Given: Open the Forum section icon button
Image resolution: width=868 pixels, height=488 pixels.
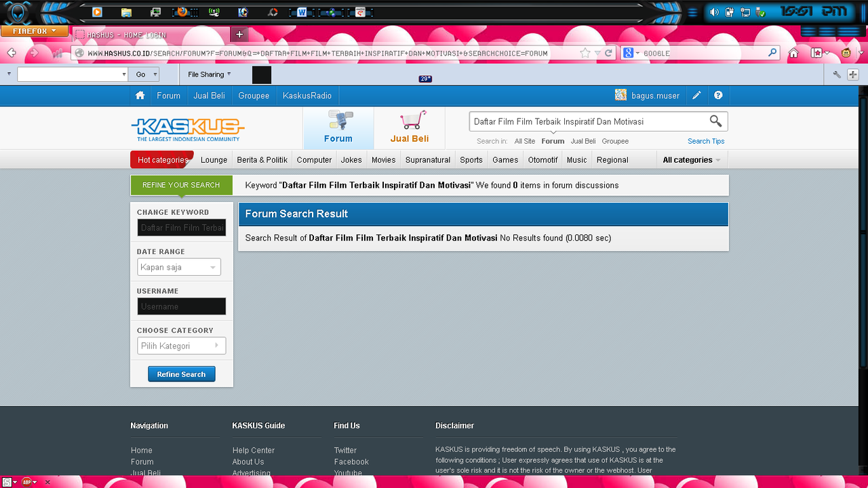Looking at the screenshot, I should point(338,128).
